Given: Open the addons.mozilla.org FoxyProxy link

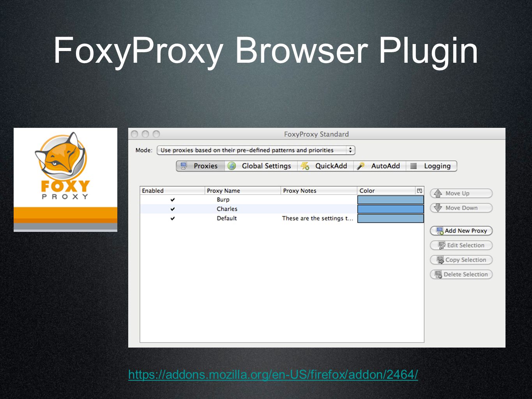Looking at the screenshot, I should (x=273, y=374).
